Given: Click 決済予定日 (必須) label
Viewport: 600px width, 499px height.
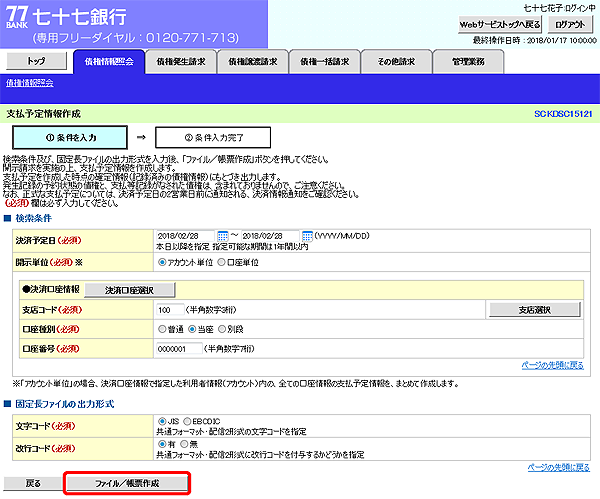Looking at the screenshot, I should 48,240.
